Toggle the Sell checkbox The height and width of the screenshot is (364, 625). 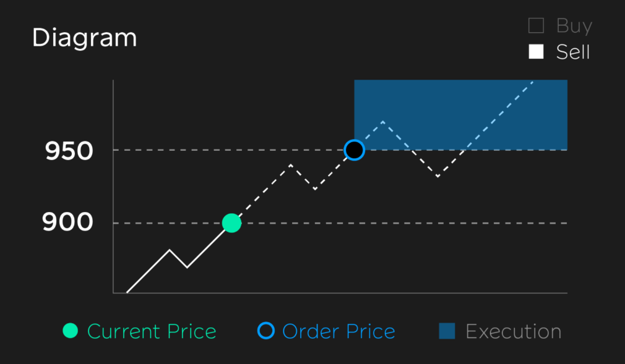tap(536, 52)
